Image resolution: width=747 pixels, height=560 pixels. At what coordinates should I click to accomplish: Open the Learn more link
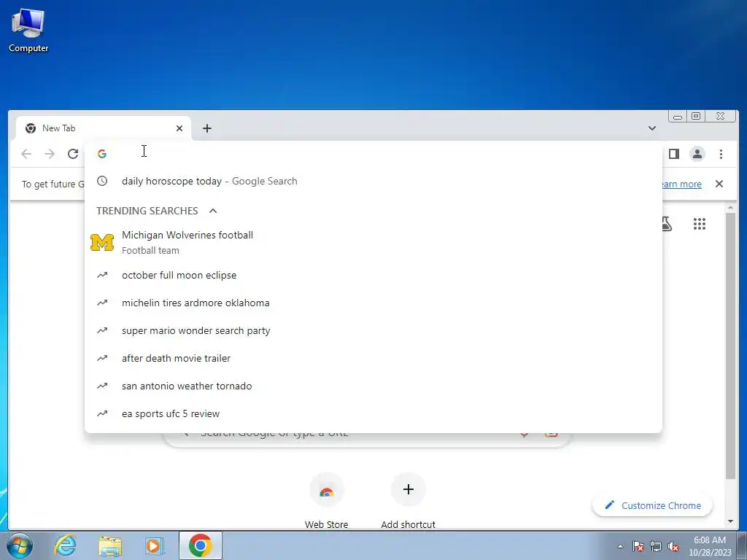pyautogui.click(x=682, y=184)
